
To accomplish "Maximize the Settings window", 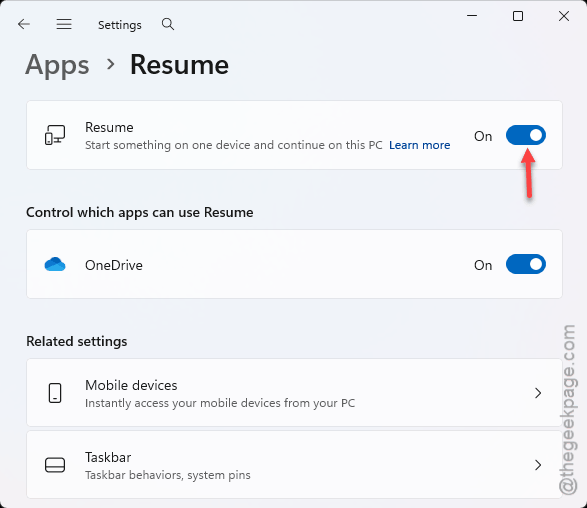I will click(x=518, y=16).
